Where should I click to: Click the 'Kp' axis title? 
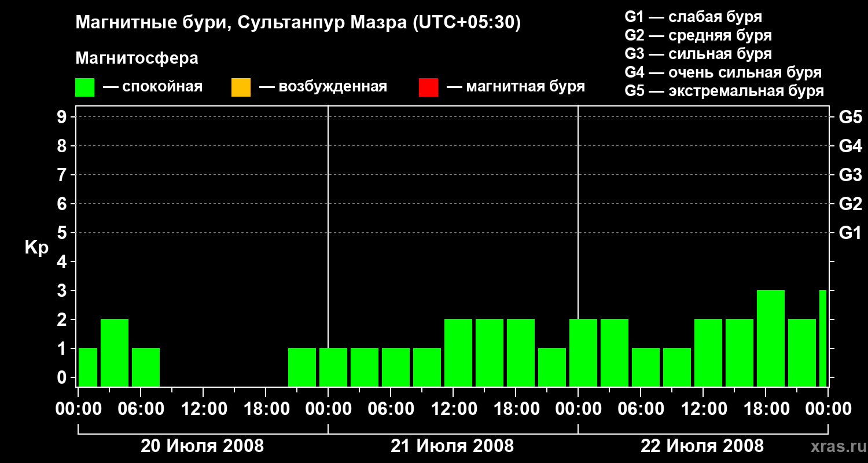[36, 248]
